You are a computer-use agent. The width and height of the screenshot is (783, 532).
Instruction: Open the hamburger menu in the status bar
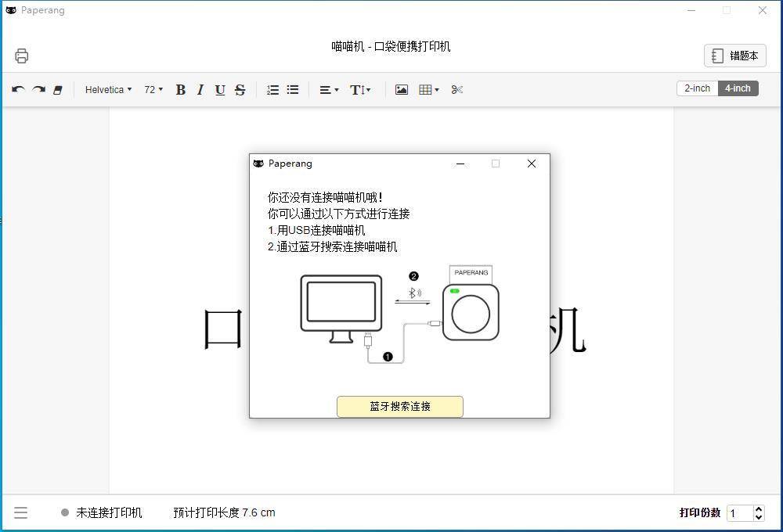pos(20,512)
